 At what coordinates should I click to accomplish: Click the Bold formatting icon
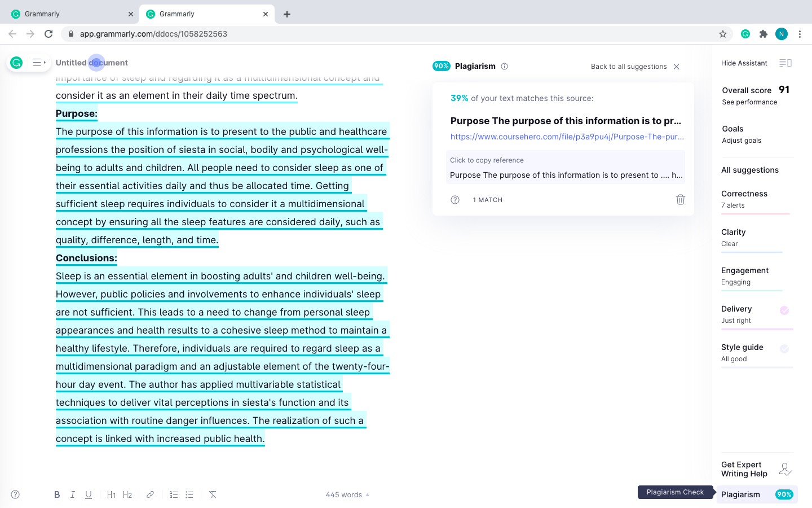(57, 494)
